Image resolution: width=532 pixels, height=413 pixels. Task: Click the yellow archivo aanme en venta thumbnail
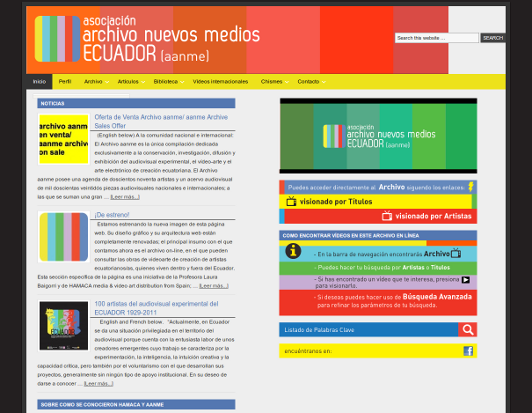(63, 139)
